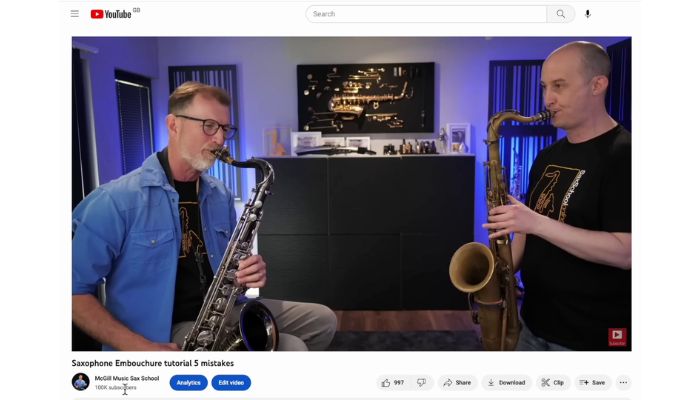The height and width of the screenshot is (400, 700).
Task: Start voice search with microphone icon
Action: [588, 14]
